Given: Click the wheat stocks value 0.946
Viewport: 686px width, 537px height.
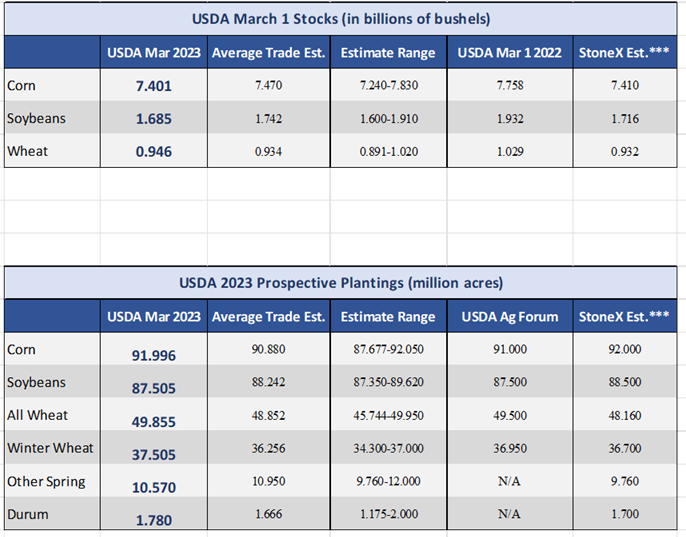Looking at the screenshot, I should (x=153, y=152).
